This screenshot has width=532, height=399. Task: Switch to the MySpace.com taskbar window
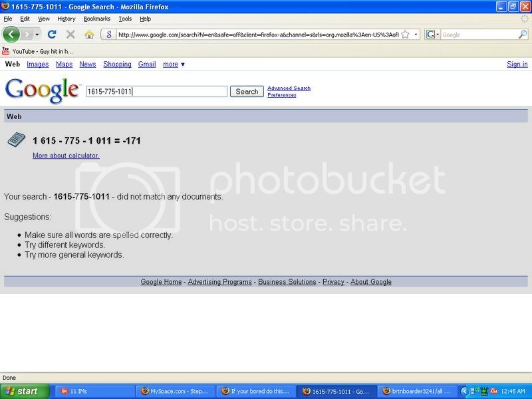pyautogui.click(x=176, y=391)
